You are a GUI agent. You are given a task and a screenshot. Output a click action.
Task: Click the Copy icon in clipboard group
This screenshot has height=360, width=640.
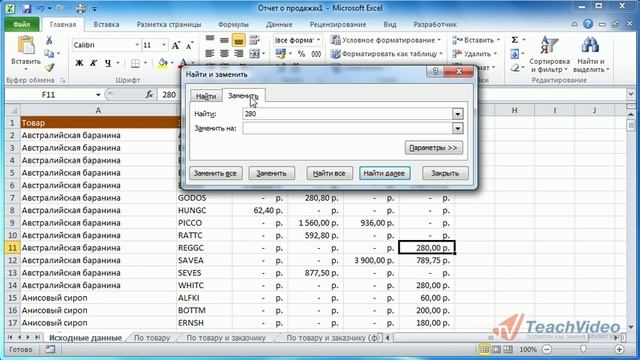pos(49,53)
